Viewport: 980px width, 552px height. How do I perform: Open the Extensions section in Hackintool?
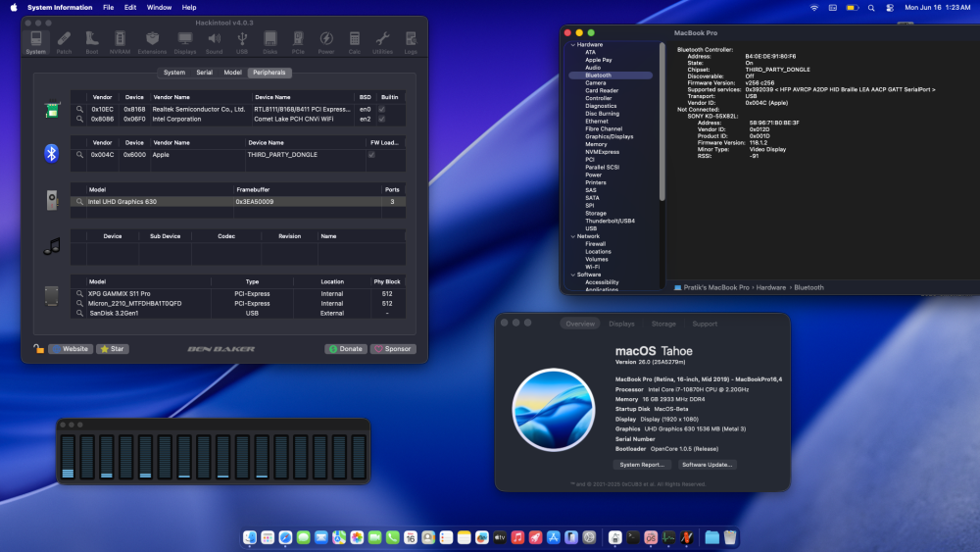point(152,42)
